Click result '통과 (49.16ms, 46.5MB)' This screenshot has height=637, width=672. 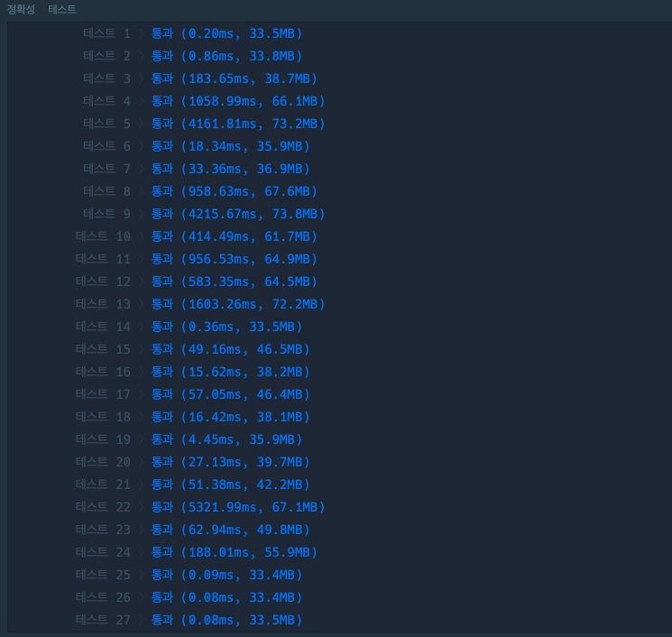coord(231,349)
